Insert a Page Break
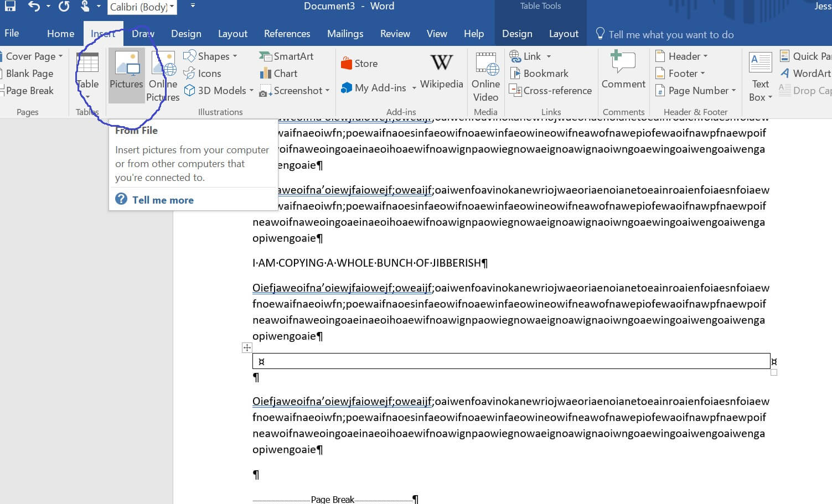 pos(29,90)
